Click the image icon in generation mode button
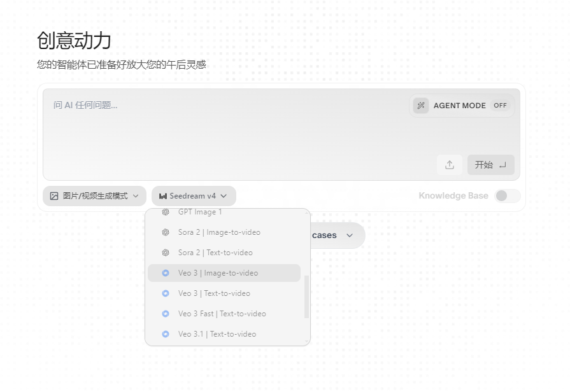This screenshot has width=570, height=392. click(x=54, y=196)
